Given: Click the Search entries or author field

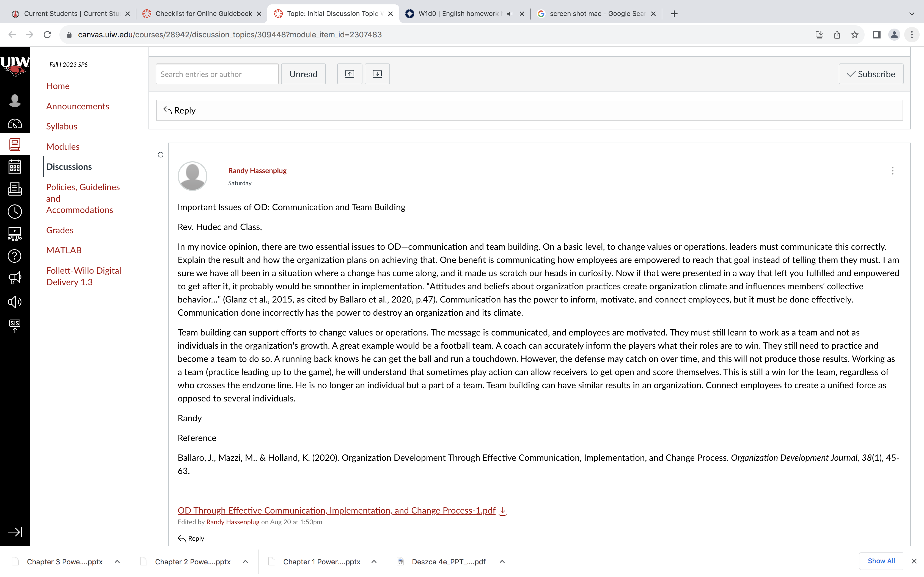Looking at the screenshot, I should coord(217,74).
